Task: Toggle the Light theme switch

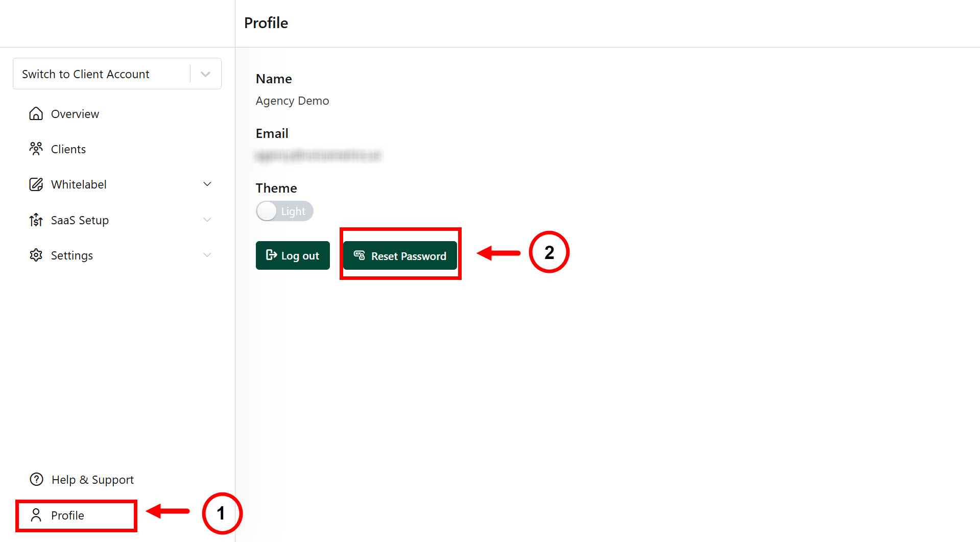Action: coord(284,211)
